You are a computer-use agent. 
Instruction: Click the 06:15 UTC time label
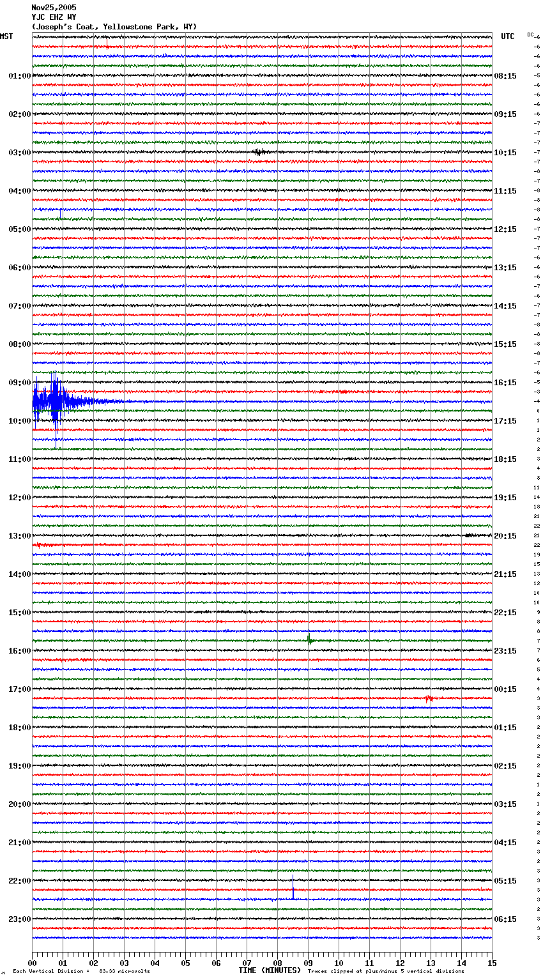click(x=505, y=919)
